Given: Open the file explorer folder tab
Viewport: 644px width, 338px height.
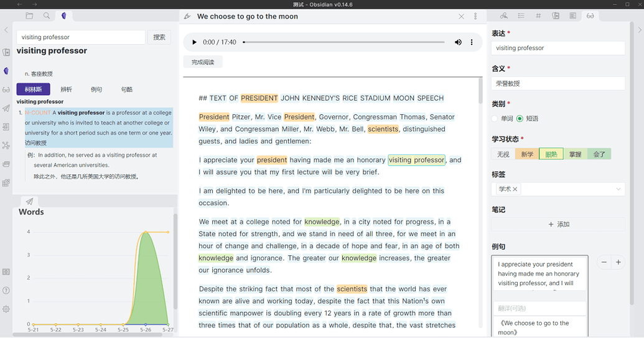Looking at the screenshot, I should point(29,16).
